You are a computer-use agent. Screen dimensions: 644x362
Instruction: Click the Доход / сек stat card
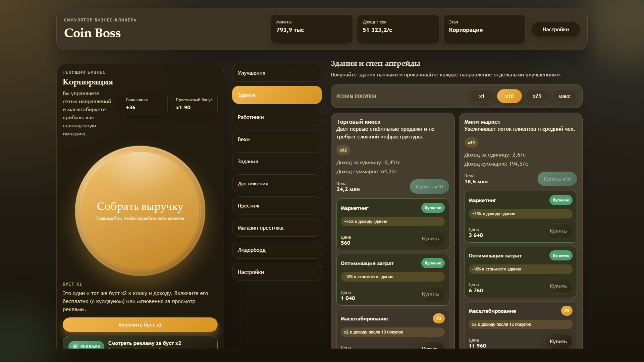pos(398,29)
